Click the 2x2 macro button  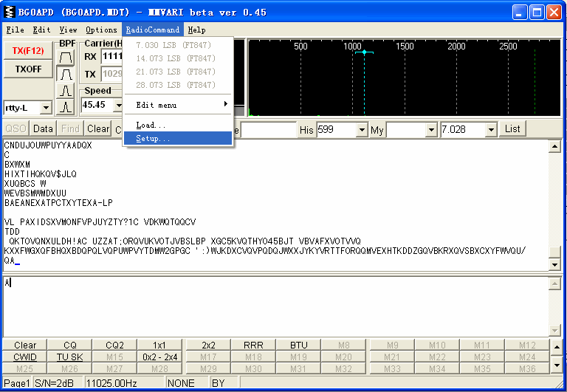click(x=208, y=345)
